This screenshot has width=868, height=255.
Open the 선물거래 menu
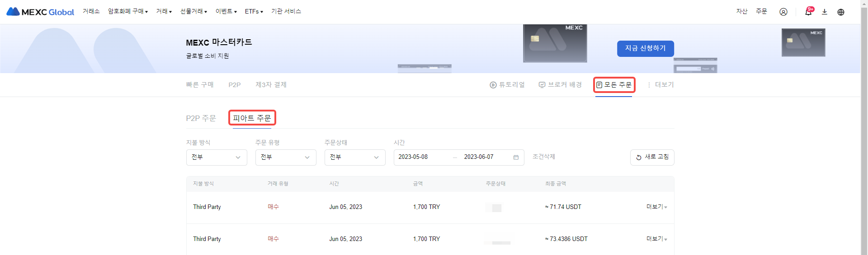[x=193, y=11]
